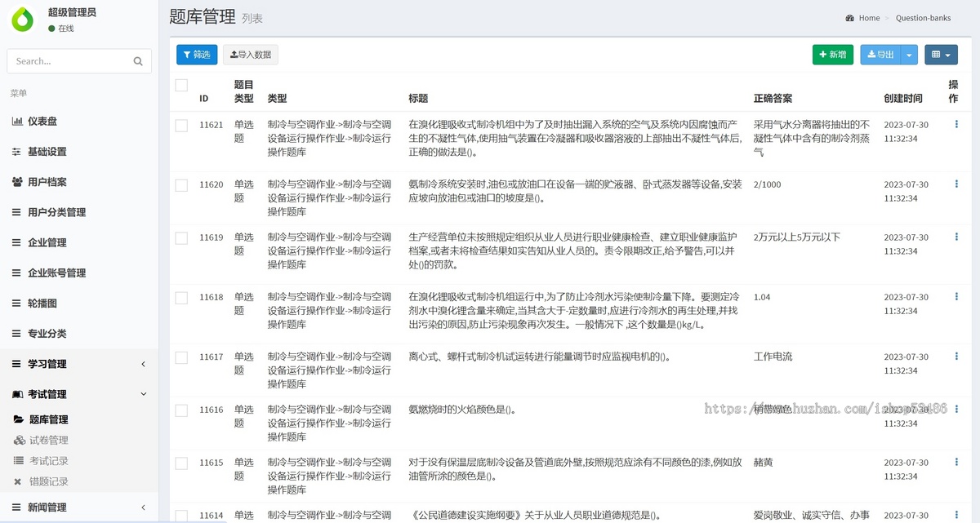Click the search magnifier icon in sidebar
Screen dimensions: 980x523
pyautogui.click(x=138, y=61)
